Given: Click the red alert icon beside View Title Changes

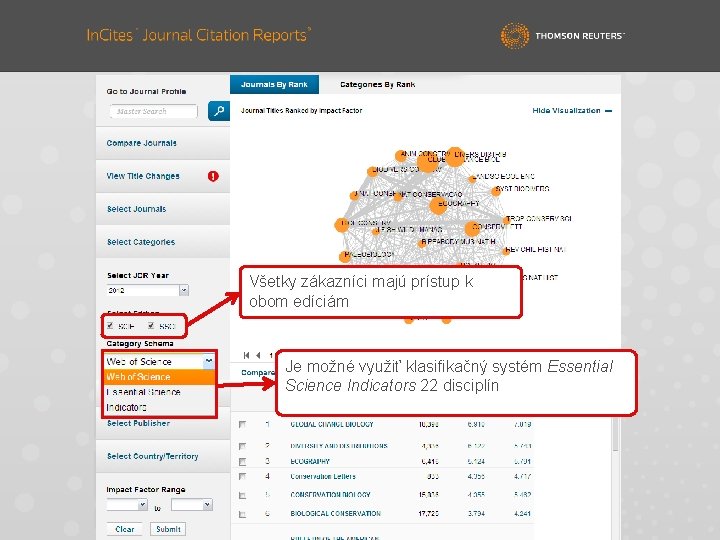Looking at the screenshot, I should click(213, 176).
